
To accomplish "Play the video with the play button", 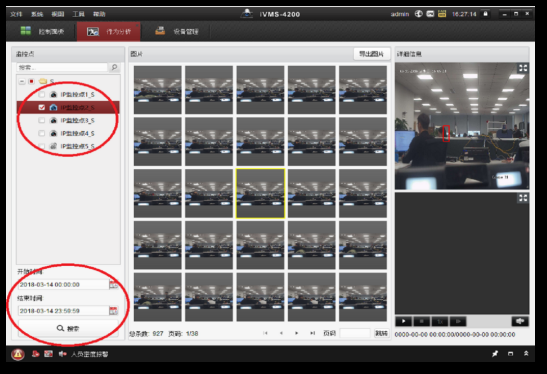I will coord(403,321).
